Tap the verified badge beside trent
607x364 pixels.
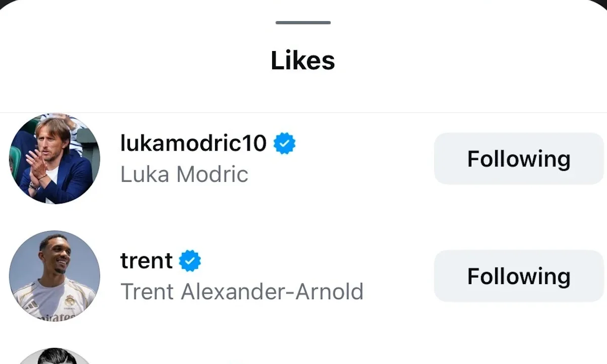point(190,261)
